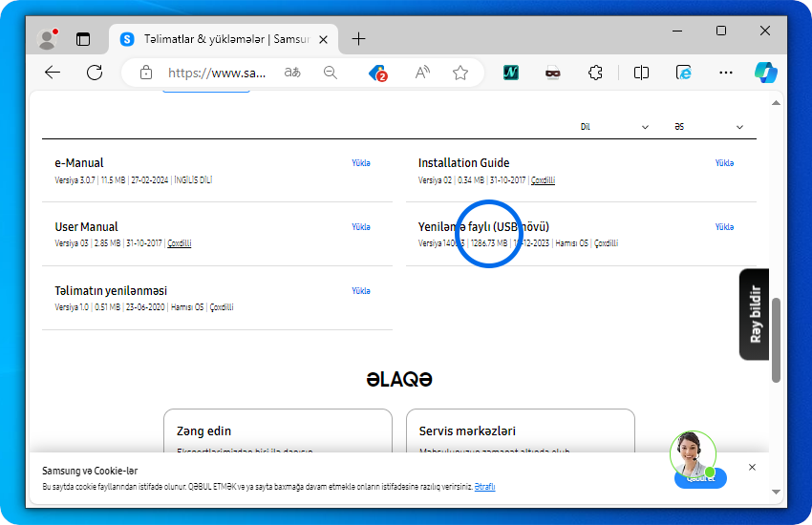Open Edge Settings and more menu
Image resolution: width=812 pixels, height=525 pixels.
(x=725, y=73)
